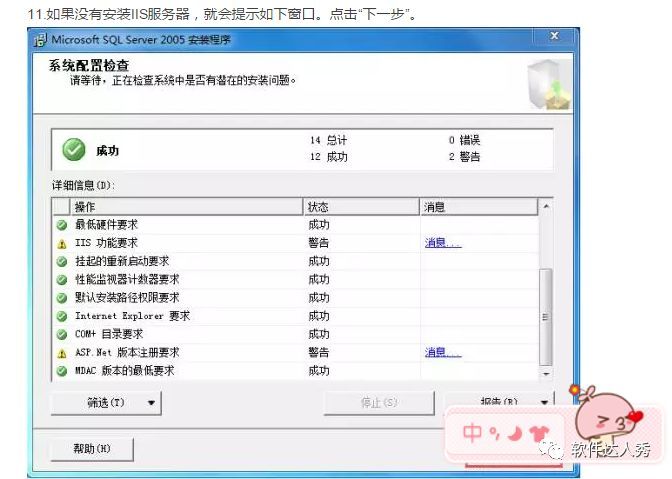The width and height of the screenshot is (672, 479).
Task: Click the green check icon beside 性能监视器计数器要求
Action: point(62,280)
